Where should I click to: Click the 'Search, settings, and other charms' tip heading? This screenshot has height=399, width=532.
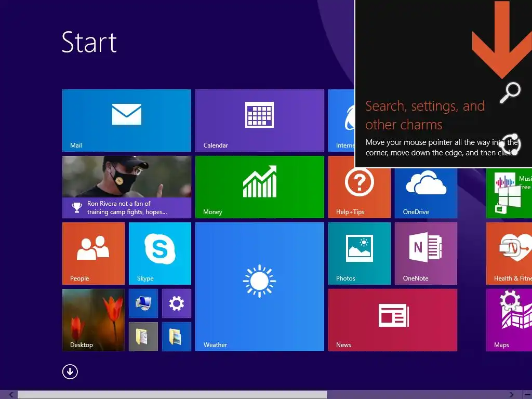coord(425,115)
